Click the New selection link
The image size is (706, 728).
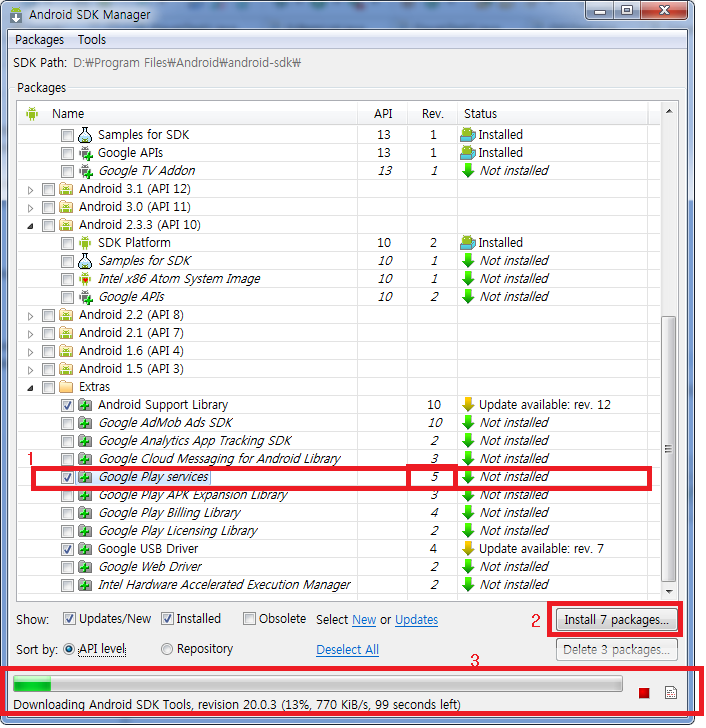tap(364, 620)
